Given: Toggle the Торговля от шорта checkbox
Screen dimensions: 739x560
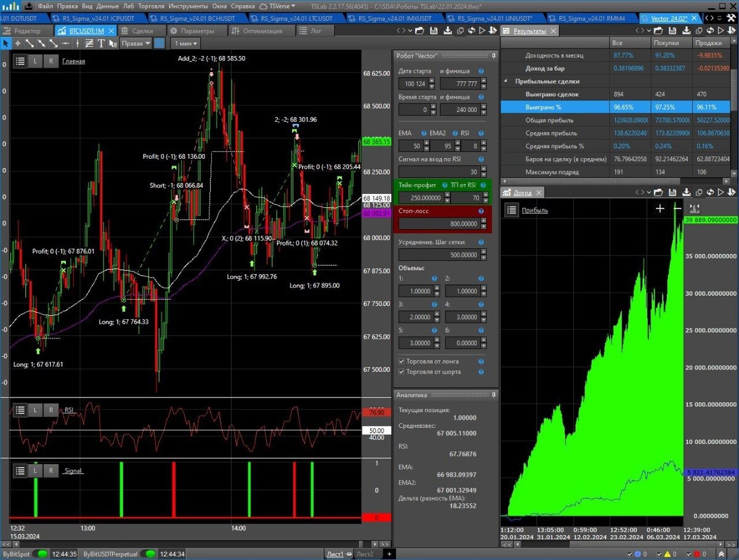Looking at the screenshot, I should coord(402,372).
